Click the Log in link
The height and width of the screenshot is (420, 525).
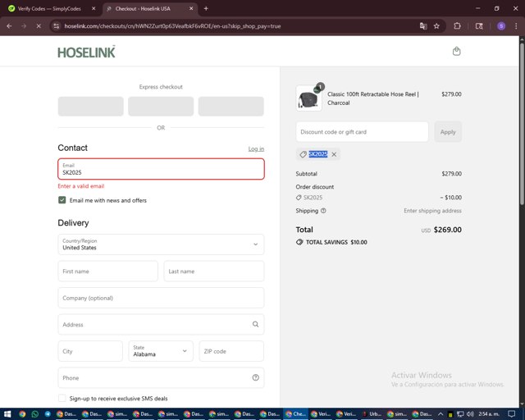[x=256, y=149]
